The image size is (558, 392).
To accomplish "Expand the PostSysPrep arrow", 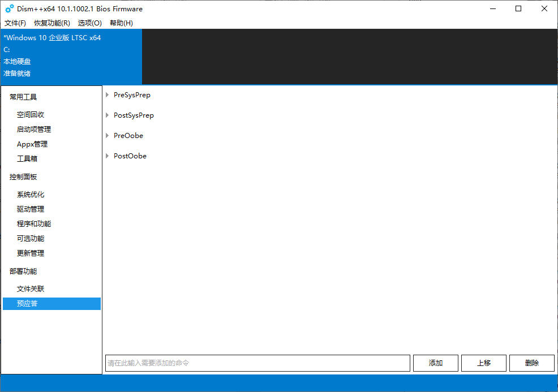I will point(107,115).
